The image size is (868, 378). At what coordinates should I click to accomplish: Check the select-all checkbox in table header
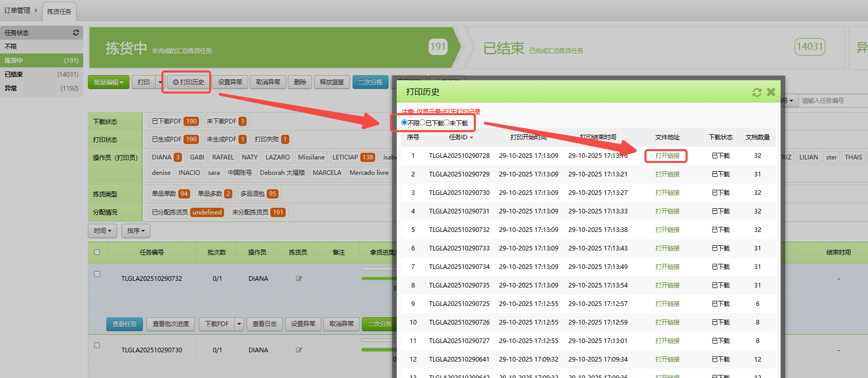click(97, 253)
